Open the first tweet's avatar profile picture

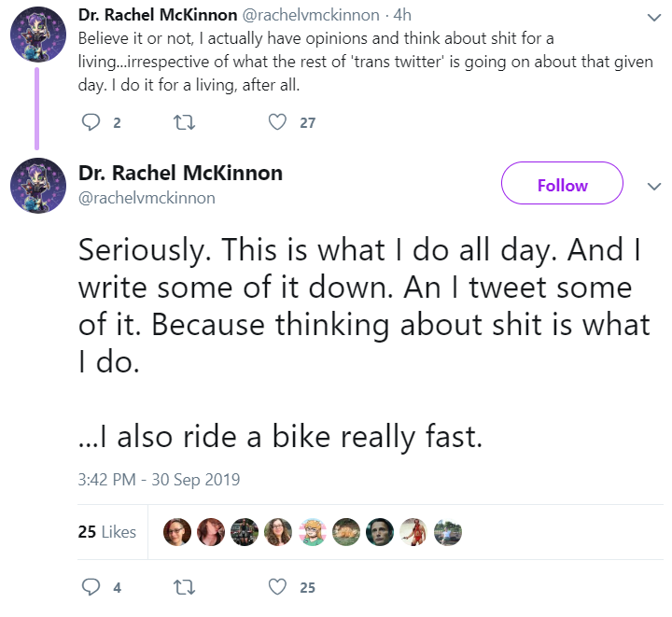coord(38,35)
